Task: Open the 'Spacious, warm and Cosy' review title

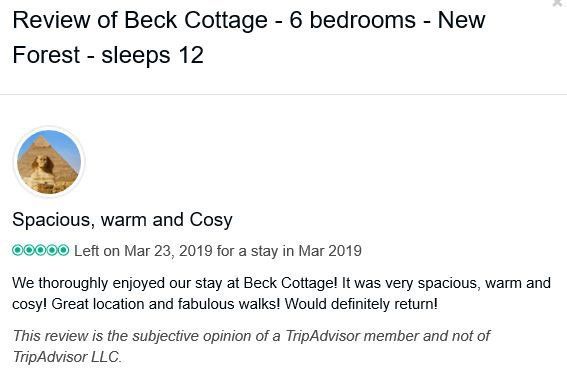Action: pyautogui.click(x=122, y=220)
